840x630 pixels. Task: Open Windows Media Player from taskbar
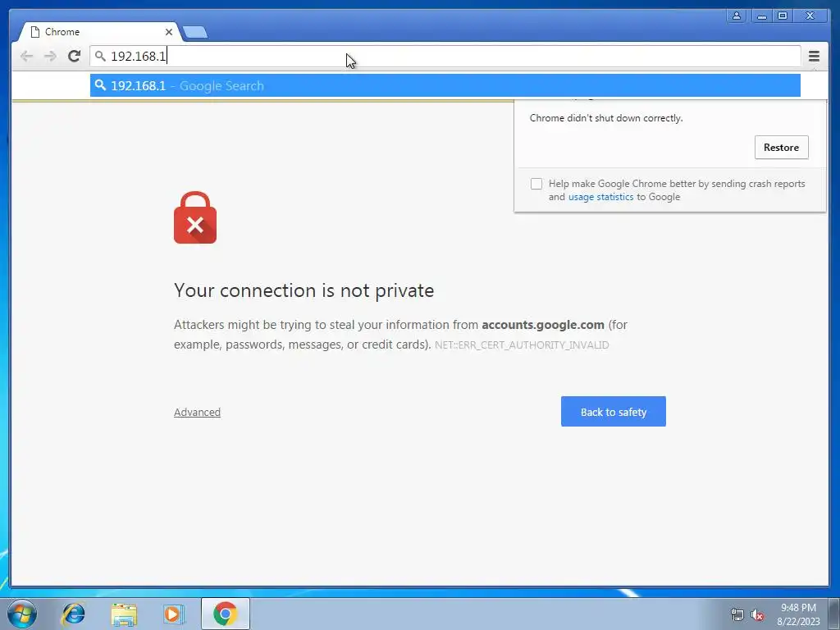174,614
